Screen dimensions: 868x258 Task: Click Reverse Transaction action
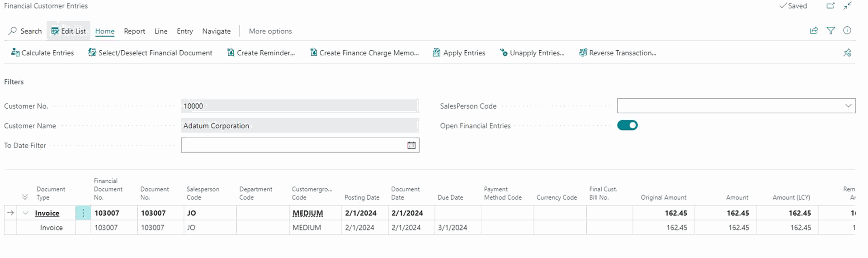click(618, 53)
